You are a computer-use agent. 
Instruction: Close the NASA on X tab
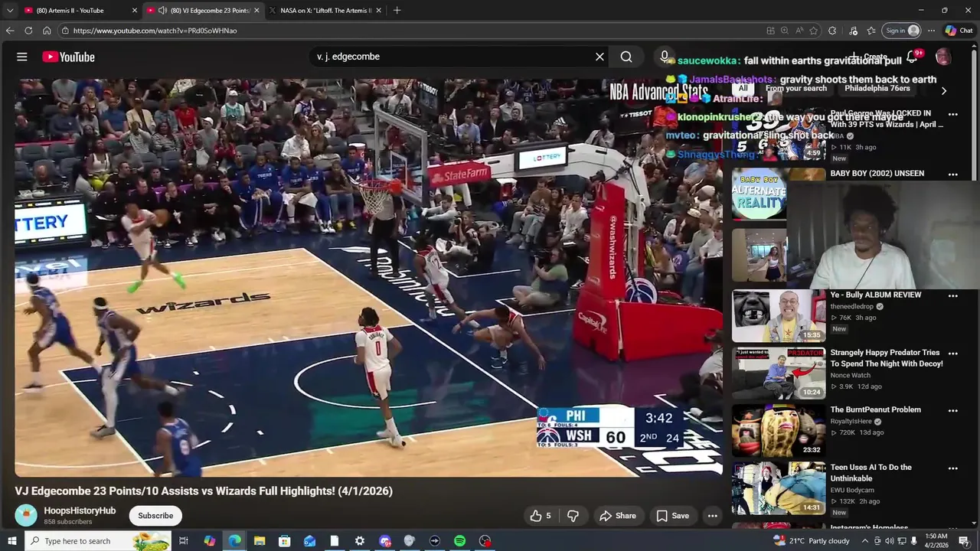[x=380, y=11]
